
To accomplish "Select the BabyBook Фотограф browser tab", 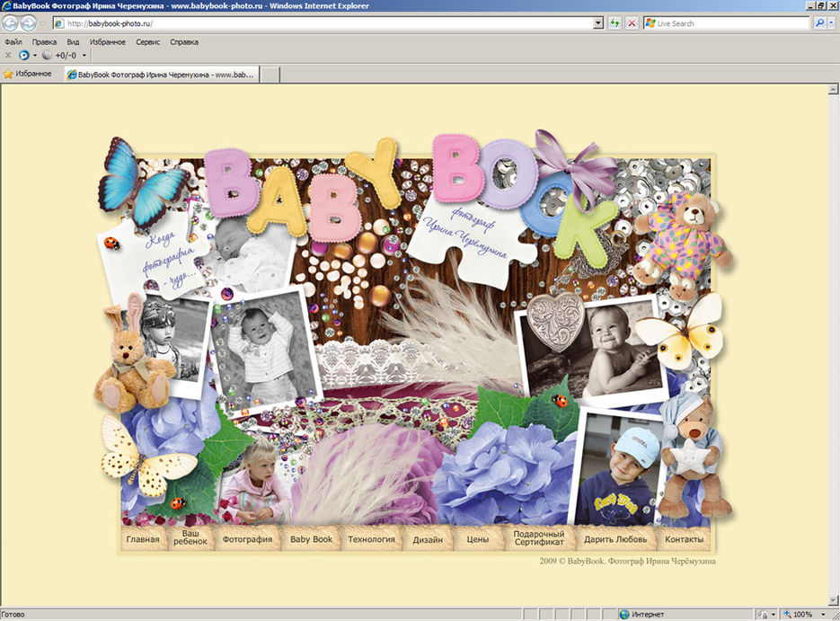I will (162, 75).
